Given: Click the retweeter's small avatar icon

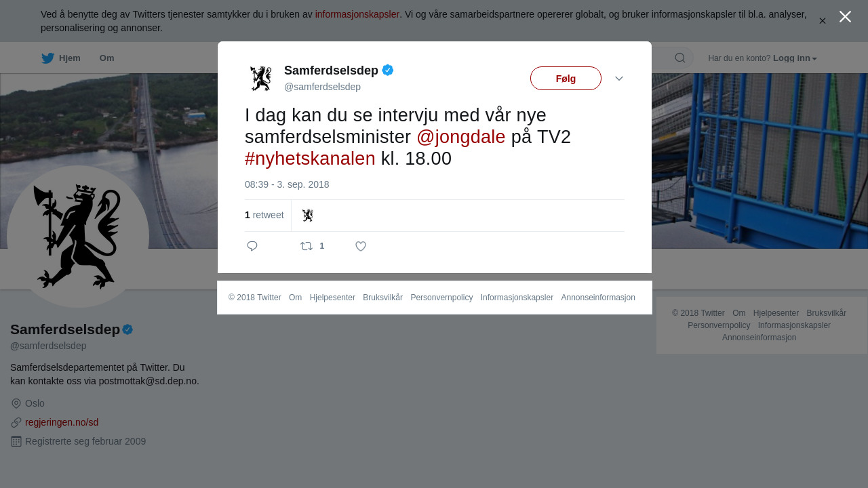Looking at the screenshot, I should coord(308,216).
